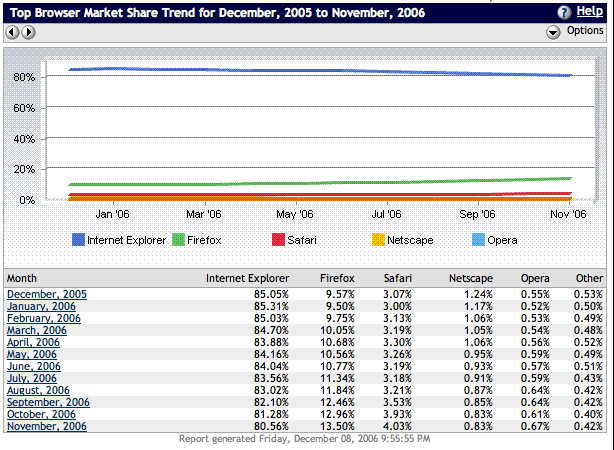Click the Safari legend label
The height and width of the screenshot is (450, 614).
coord(302,240)
